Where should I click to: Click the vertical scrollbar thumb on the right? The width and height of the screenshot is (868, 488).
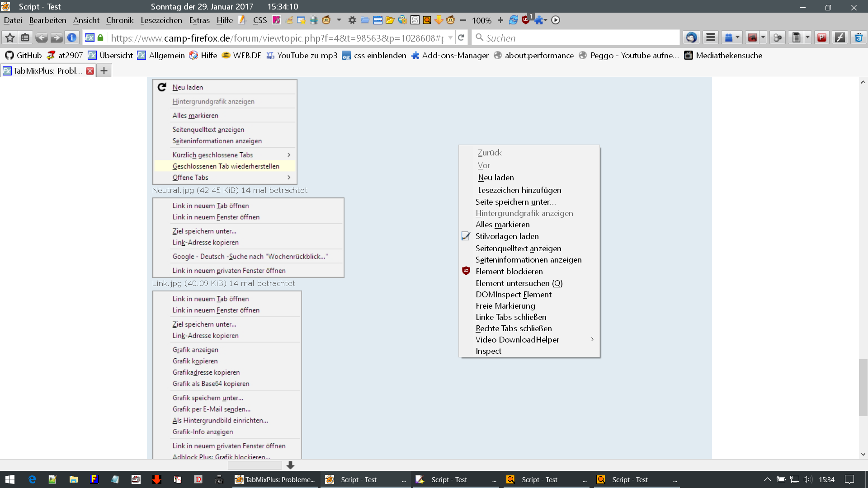[863, 387]
